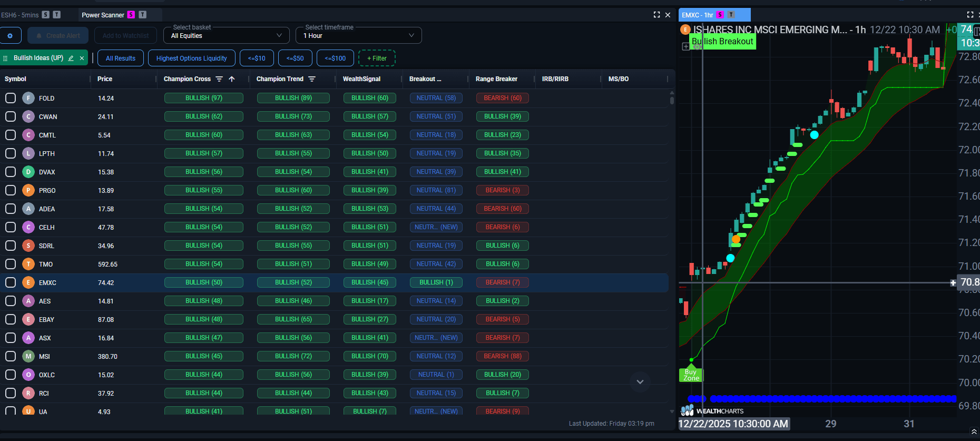Click the WealthCharts logo on chart
The height and width of the screenshot is (441, 980).
[712, 410]
